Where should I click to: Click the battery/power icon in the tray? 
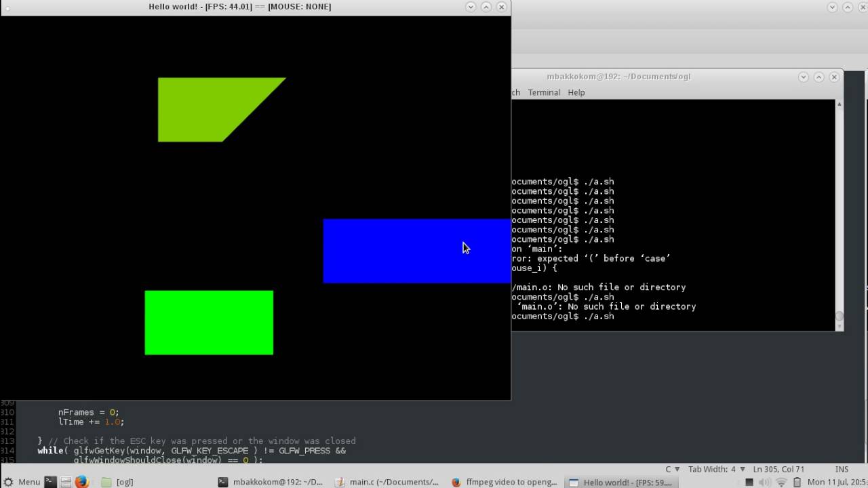coord(797,483)
